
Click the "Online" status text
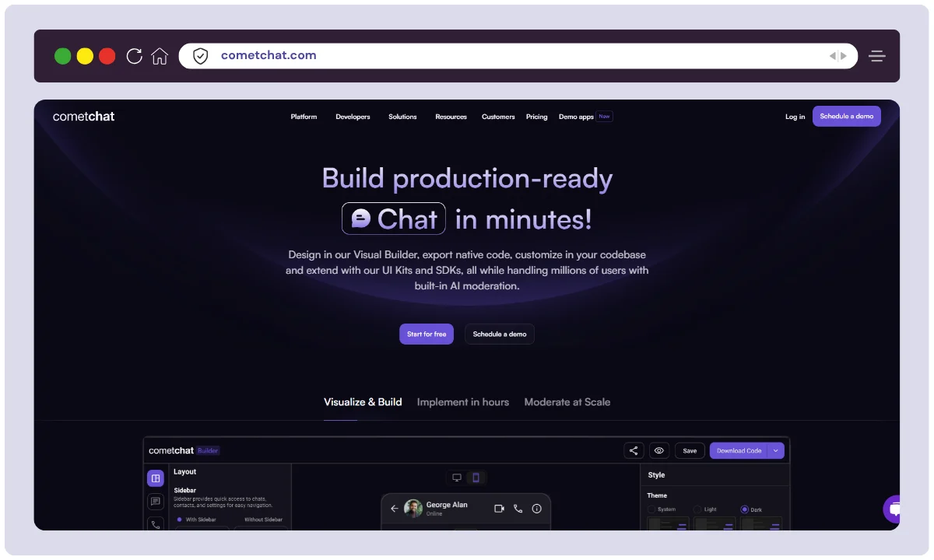point(434,514)
